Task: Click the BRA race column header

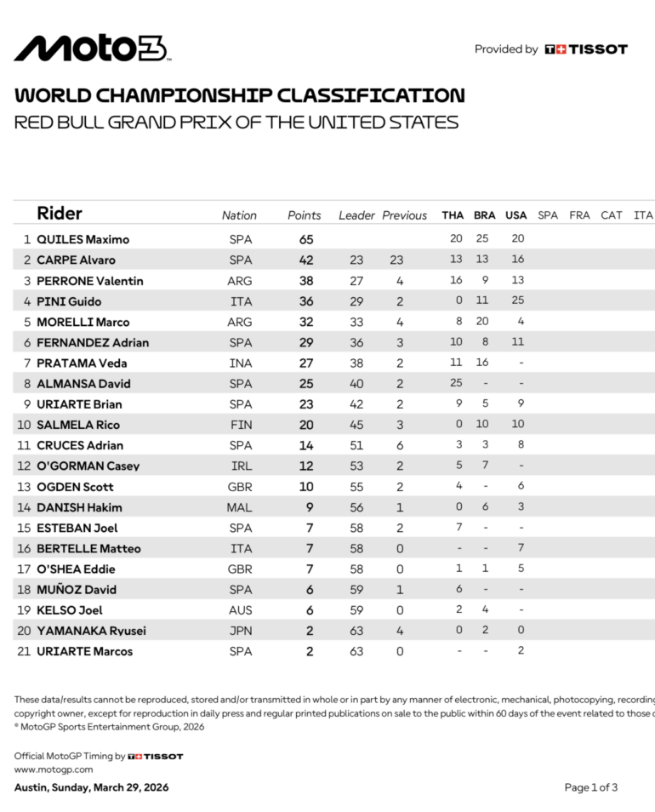Action: pos(484,215)
